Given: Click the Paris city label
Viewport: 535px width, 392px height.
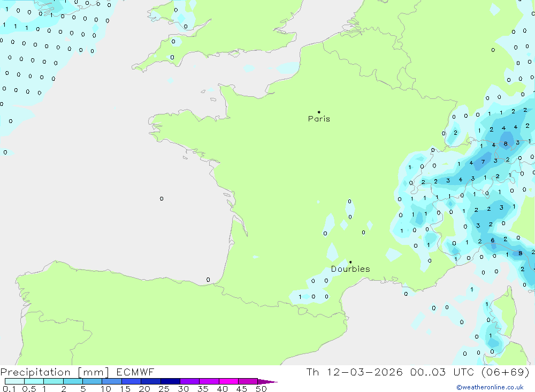Looking at the screenshot, I should pos(319,119).
